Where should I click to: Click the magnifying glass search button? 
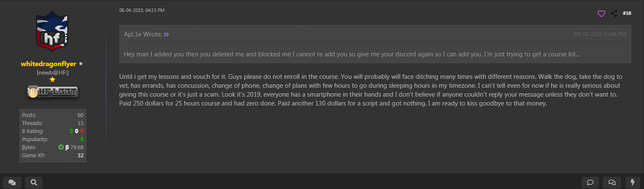point(34,182)
